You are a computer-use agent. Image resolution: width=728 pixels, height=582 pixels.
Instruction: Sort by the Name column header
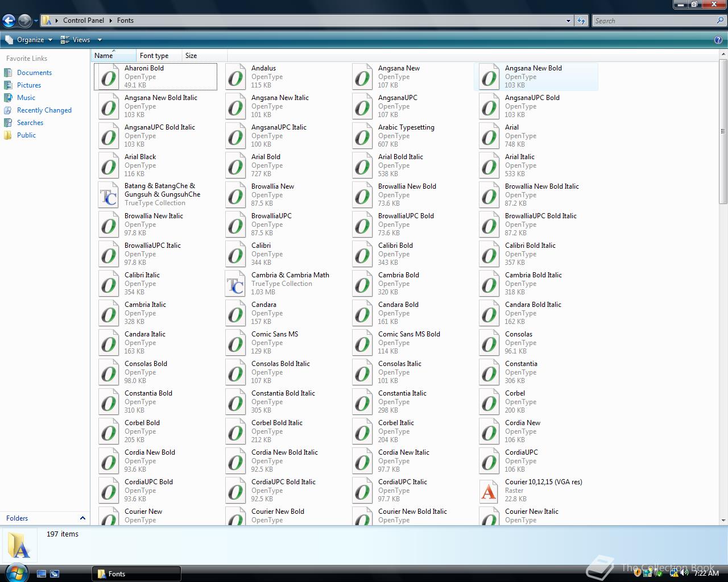click(x=114, y=56)
